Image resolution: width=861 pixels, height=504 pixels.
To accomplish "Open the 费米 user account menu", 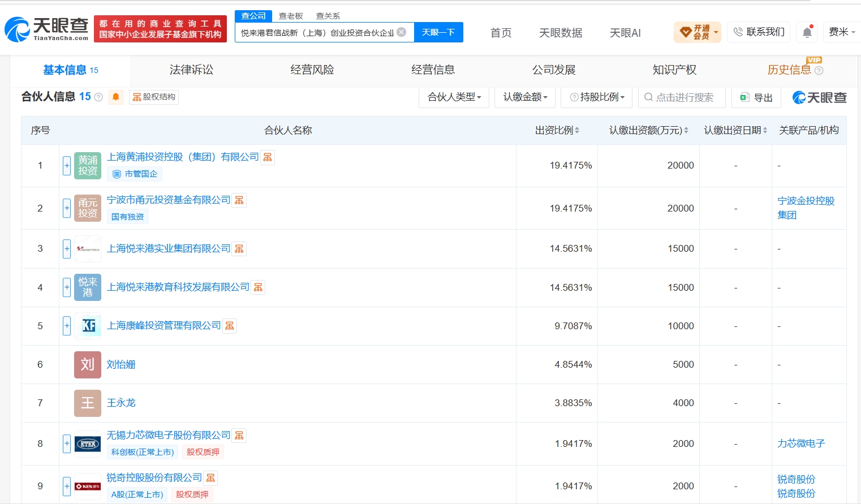I will point(842,32).
